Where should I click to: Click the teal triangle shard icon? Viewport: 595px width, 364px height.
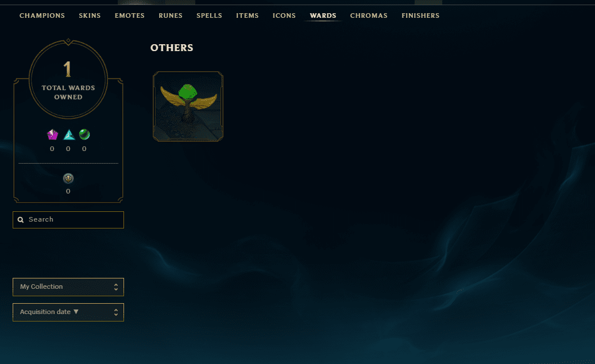pos(69,134)
